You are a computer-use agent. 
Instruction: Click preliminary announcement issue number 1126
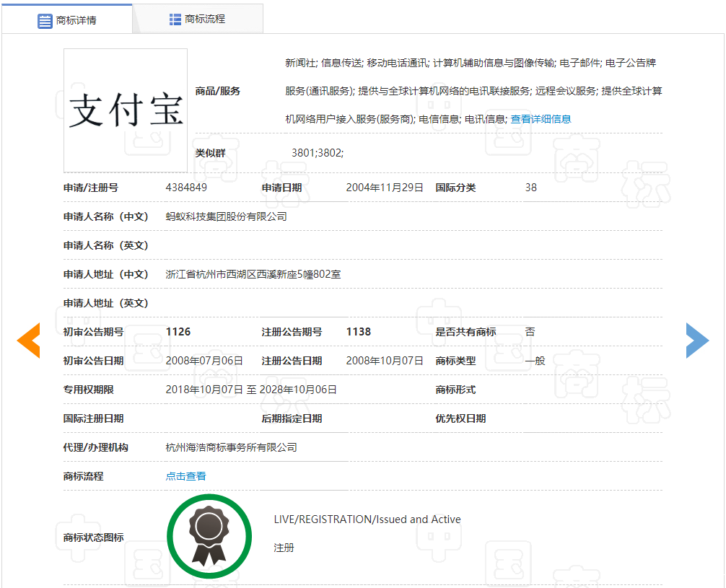tap(178, 332)
